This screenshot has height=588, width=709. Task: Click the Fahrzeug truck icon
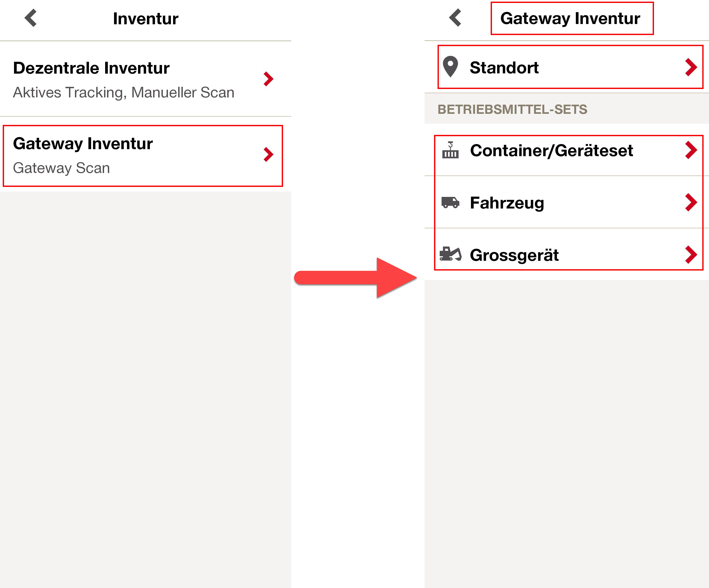point(450,202)
